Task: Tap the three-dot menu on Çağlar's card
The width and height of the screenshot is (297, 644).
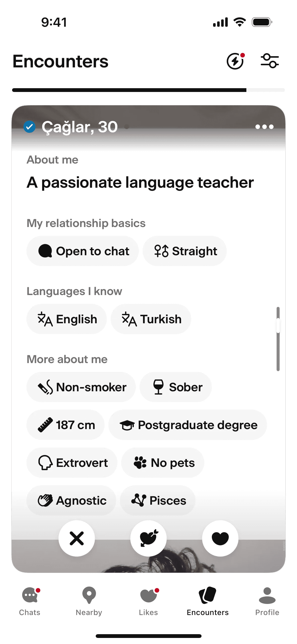Action: tap(264, 127)
